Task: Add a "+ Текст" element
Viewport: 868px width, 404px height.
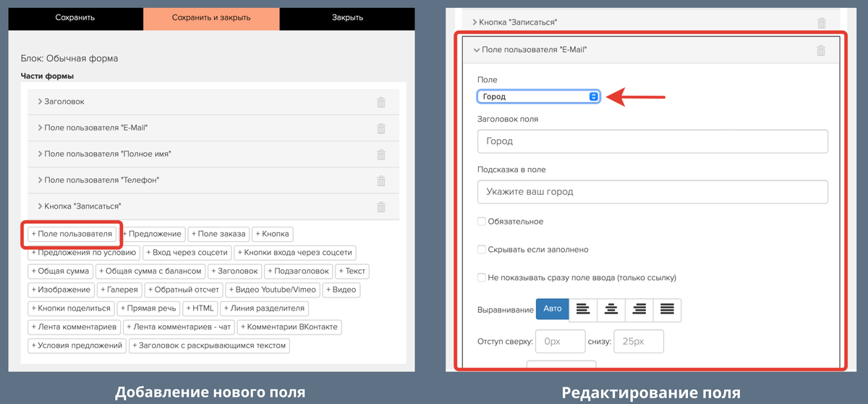Action: point(352,271)
